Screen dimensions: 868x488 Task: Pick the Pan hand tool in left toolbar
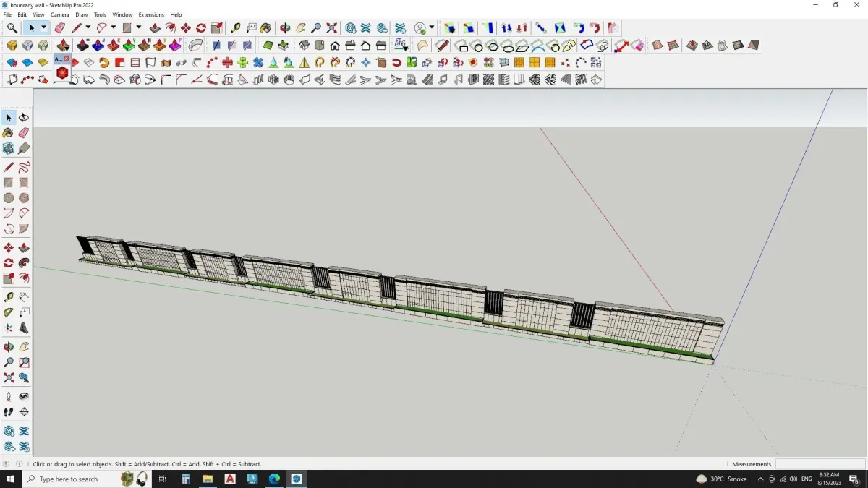point(24,347)
